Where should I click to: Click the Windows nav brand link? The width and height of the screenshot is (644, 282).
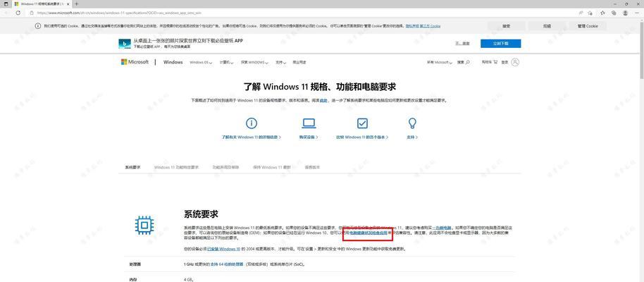[x=173, y=62]
